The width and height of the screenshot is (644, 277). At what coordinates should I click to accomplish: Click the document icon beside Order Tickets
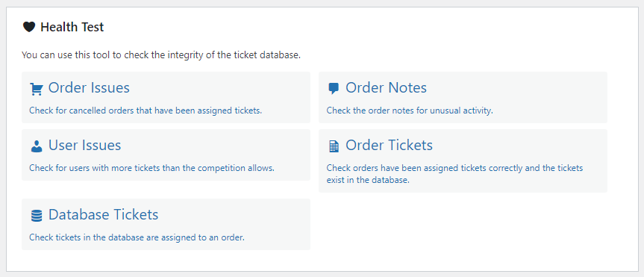point(334,147)
